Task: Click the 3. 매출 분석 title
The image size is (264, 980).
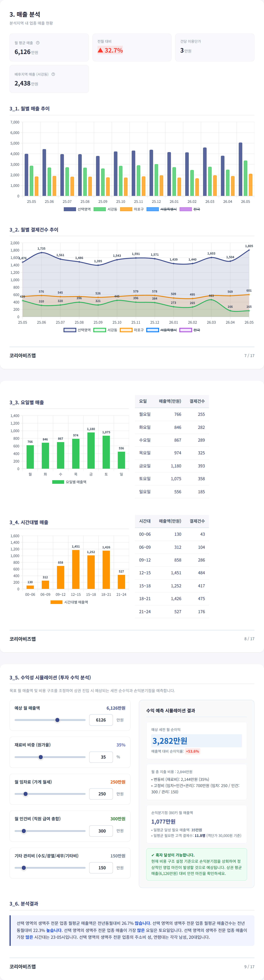Action: [25, 14]
